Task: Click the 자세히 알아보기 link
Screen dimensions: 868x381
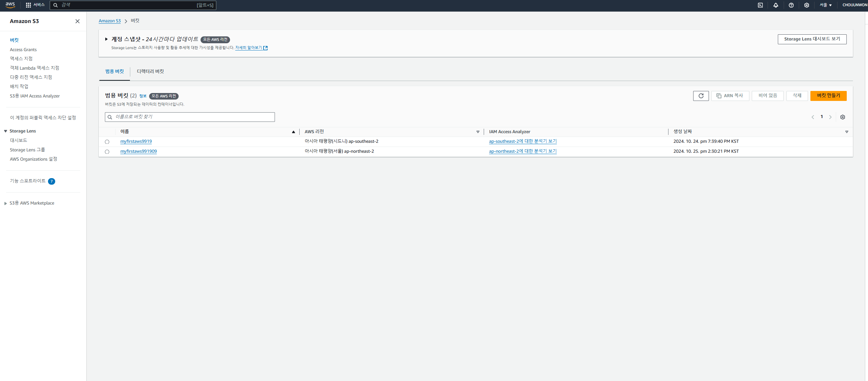Action: (249, 48)
